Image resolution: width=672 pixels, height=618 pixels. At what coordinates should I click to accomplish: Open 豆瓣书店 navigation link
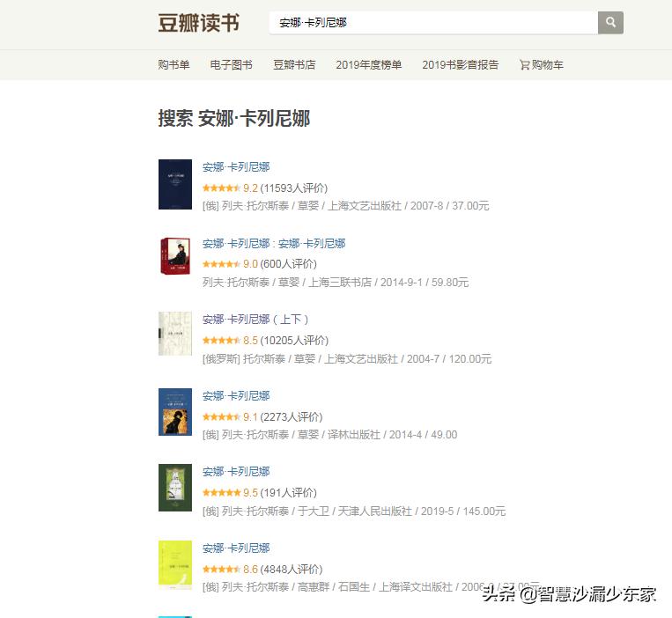[294, 64]
